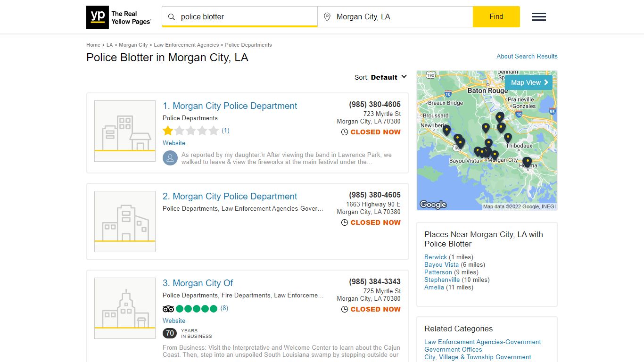
Task: Click thumbnail of listing 1 at 723 Myrtle St
Action: pos(125,131)
